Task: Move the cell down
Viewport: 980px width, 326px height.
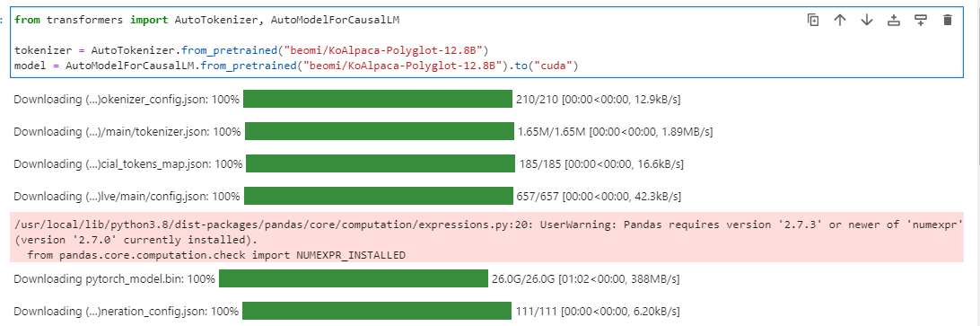Action: tap(866, 20)
